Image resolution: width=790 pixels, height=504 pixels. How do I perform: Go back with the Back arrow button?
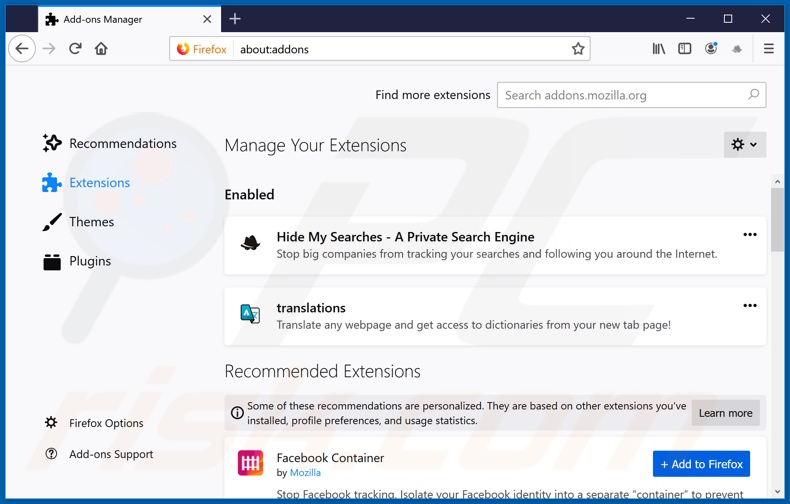(x=22, y=49)
